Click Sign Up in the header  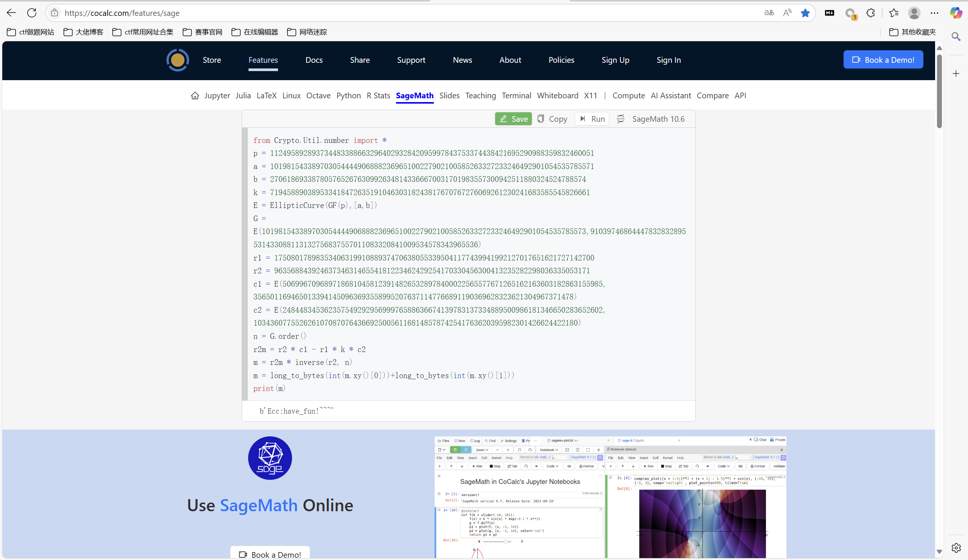tap(615, 60)
